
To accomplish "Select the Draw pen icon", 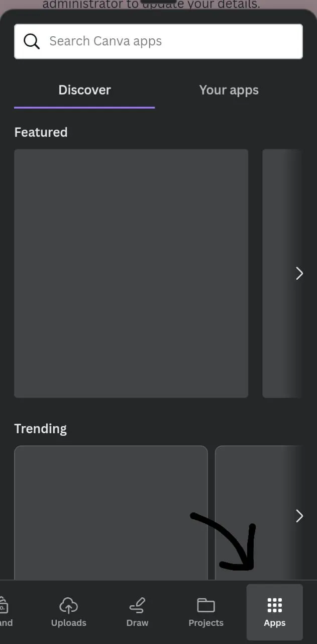I will click(x=137, y=605).
